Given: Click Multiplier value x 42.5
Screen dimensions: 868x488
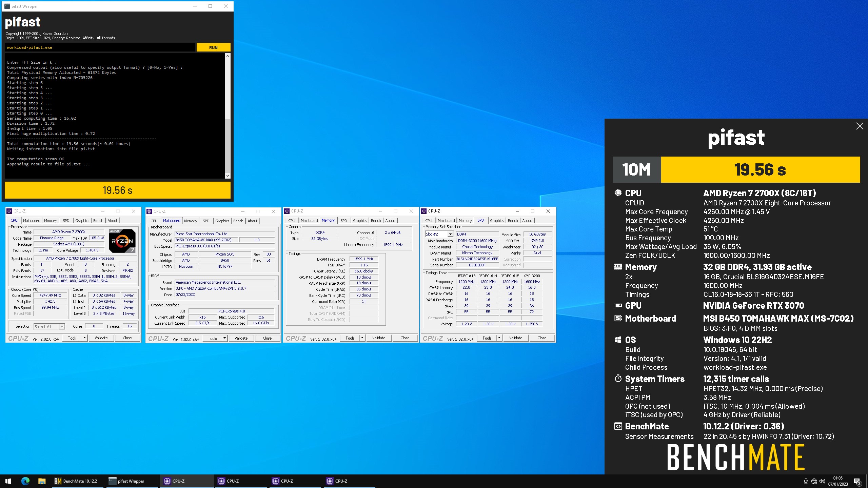Looking at the screenshot, I should 50,301.
